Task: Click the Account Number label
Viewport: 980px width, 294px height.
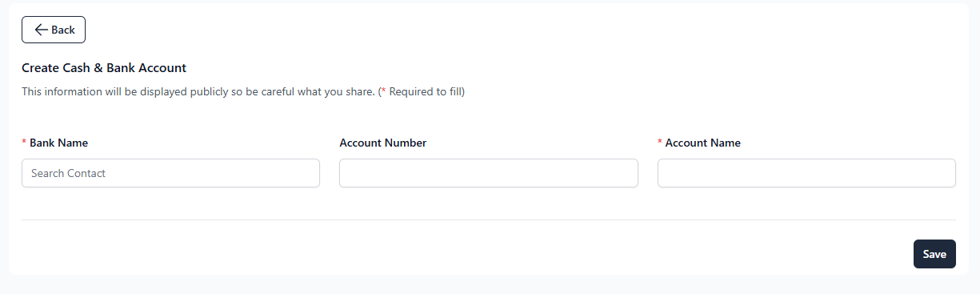Action: click(x=383, y=143)
